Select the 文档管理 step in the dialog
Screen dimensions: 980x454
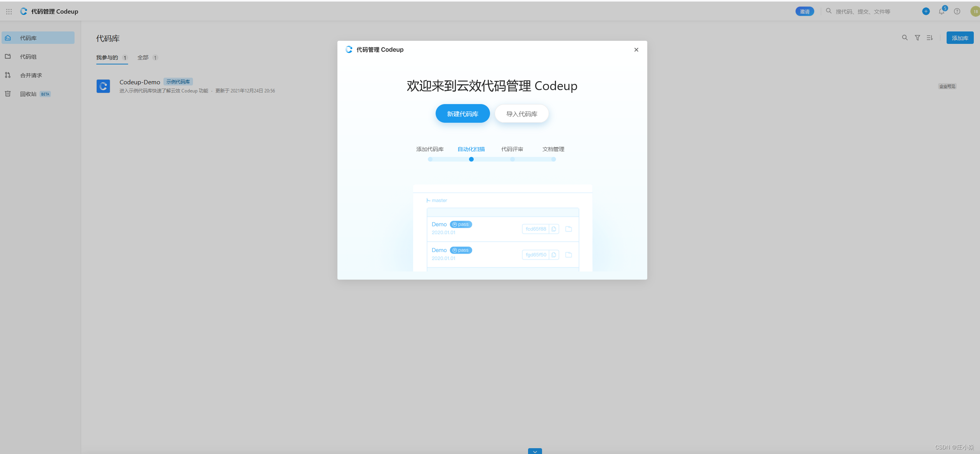(553, 149)
